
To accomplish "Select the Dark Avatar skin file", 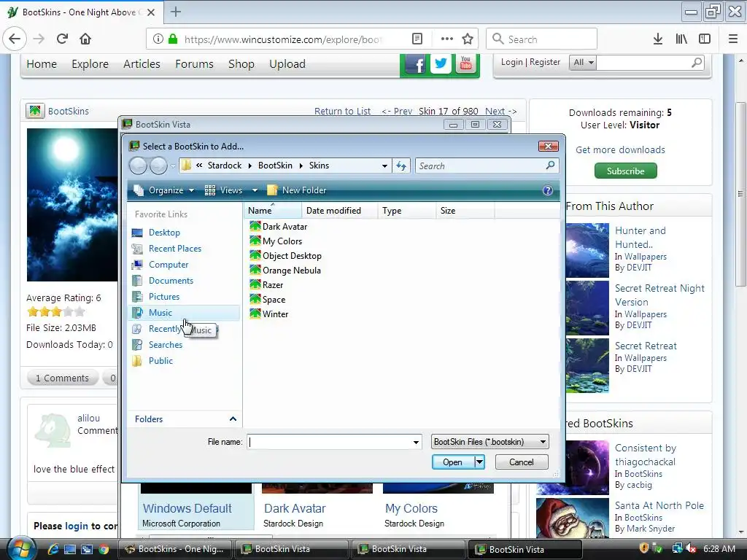I will click(279, 227).
